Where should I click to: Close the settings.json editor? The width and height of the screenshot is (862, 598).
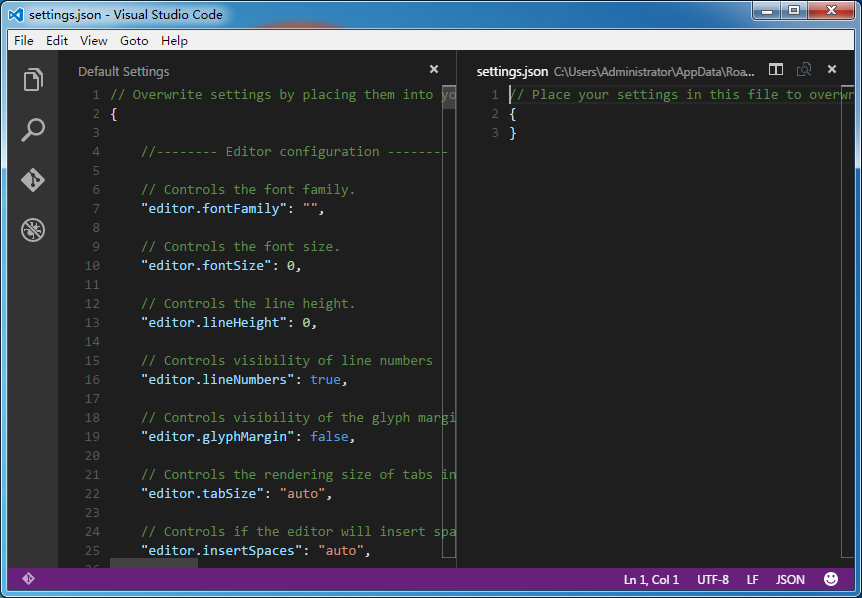point(832,70)
